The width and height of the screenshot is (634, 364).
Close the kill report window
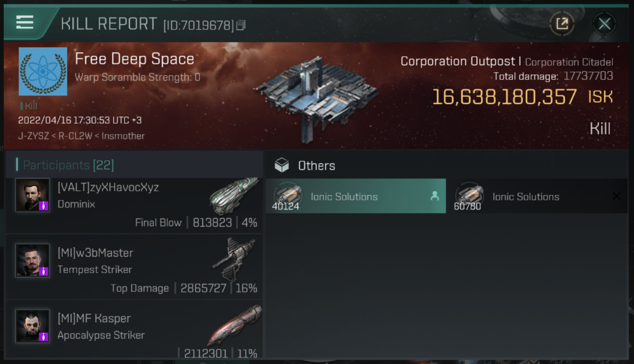(x=604, y=24)
